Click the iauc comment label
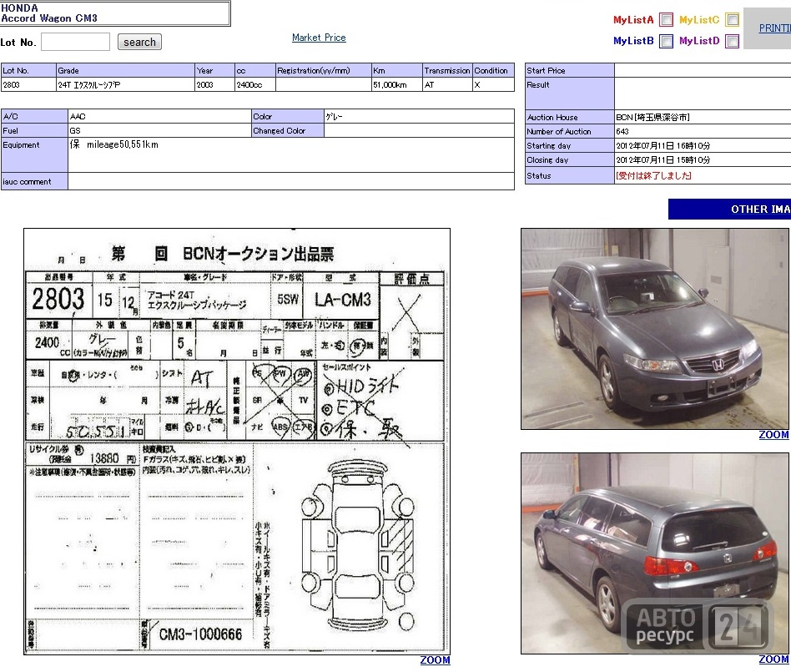This screenshot has width=791, height=672. (x=34, y=181)
